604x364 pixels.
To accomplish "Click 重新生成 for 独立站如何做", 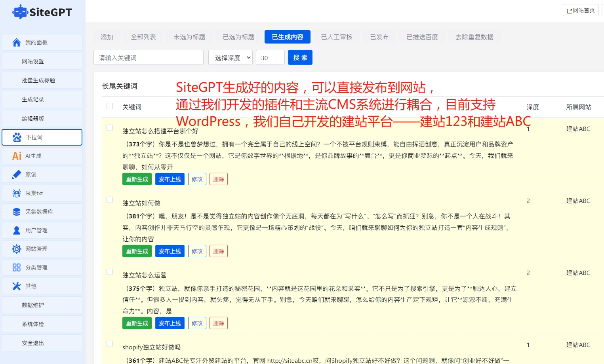I will (137, 251).
